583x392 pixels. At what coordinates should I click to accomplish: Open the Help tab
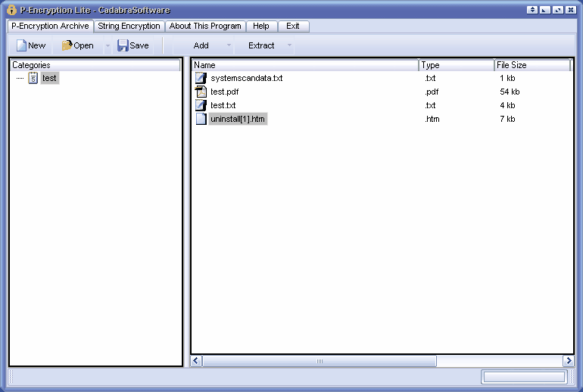tap(261, 26)
